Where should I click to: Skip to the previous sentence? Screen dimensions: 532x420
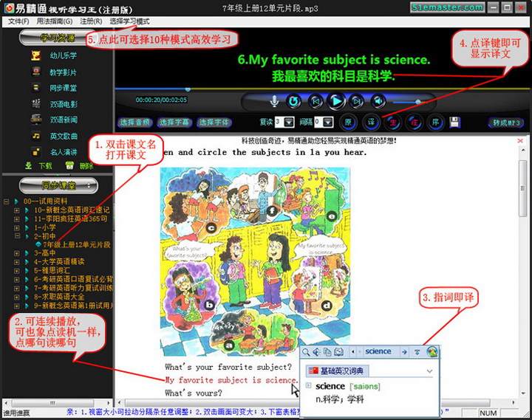pyautogui.click(x=316, y=101)
